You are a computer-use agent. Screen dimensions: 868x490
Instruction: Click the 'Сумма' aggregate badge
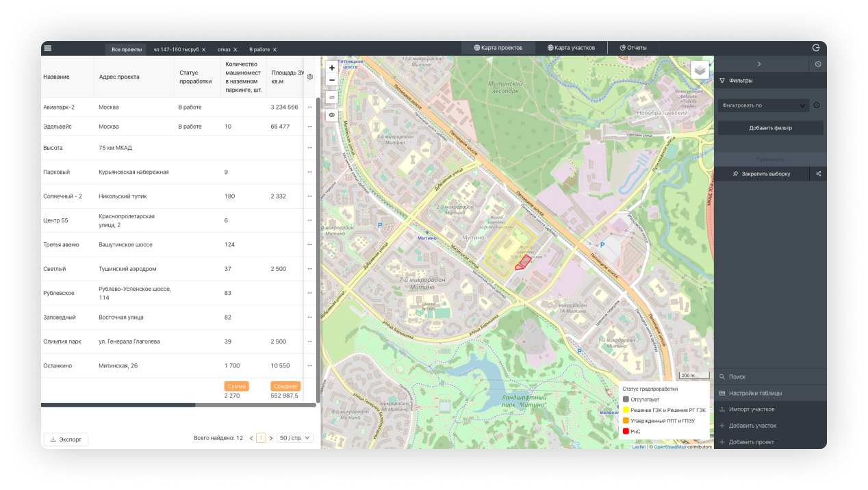237,386
